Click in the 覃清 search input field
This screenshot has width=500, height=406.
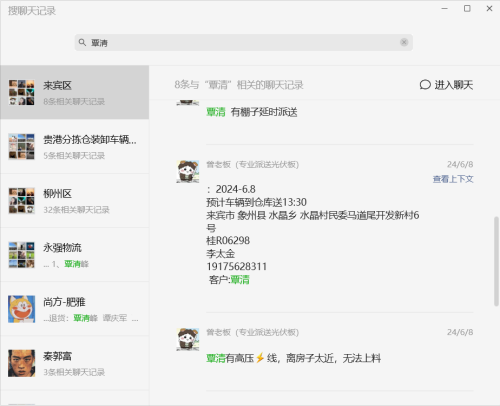[244, 43]
